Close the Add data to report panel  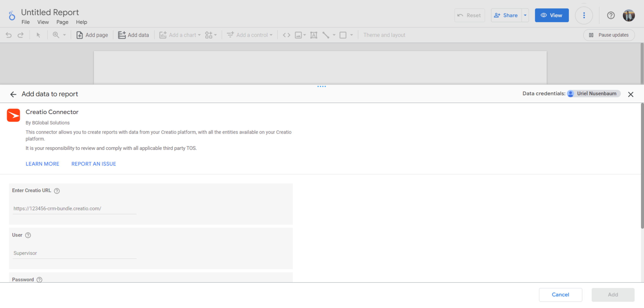pyautogui.click(x=630, y=94)
